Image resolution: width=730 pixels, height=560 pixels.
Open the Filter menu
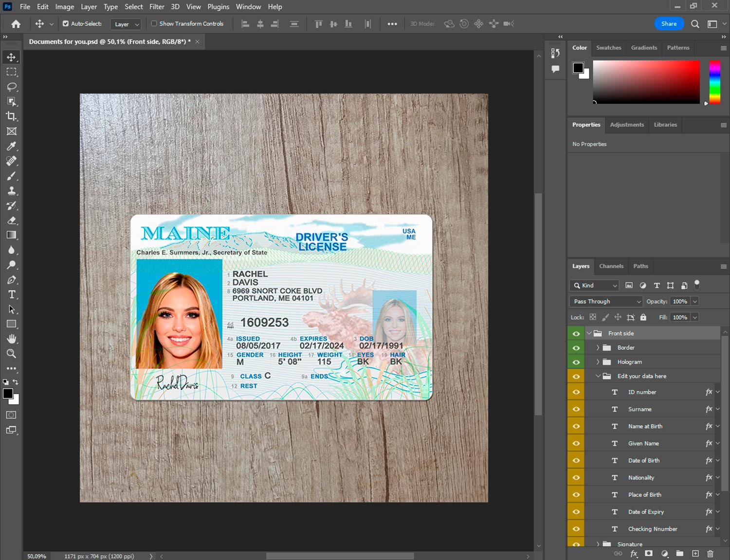tap(156, 7)
